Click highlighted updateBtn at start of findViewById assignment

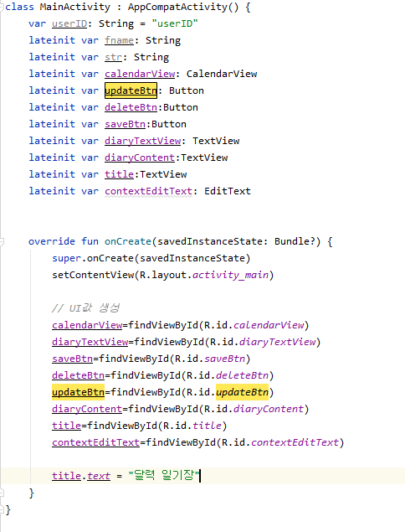click(79, 392)
